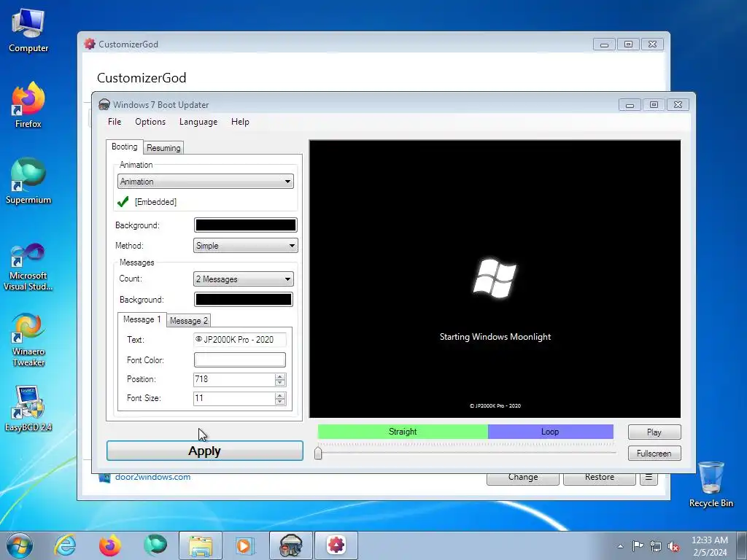Click the network tray icon
This screenshot has height=560, width=747.
coord(656,546)
